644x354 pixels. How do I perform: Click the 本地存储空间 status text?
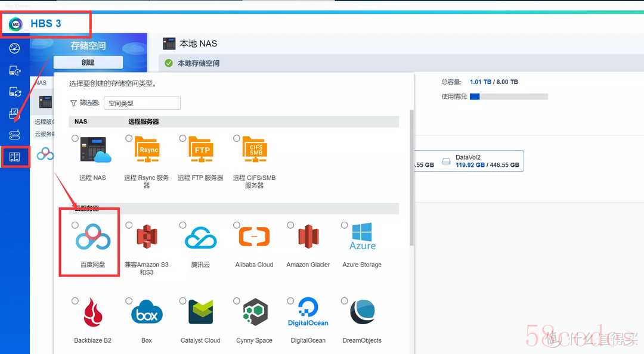(x=199, y=63)
